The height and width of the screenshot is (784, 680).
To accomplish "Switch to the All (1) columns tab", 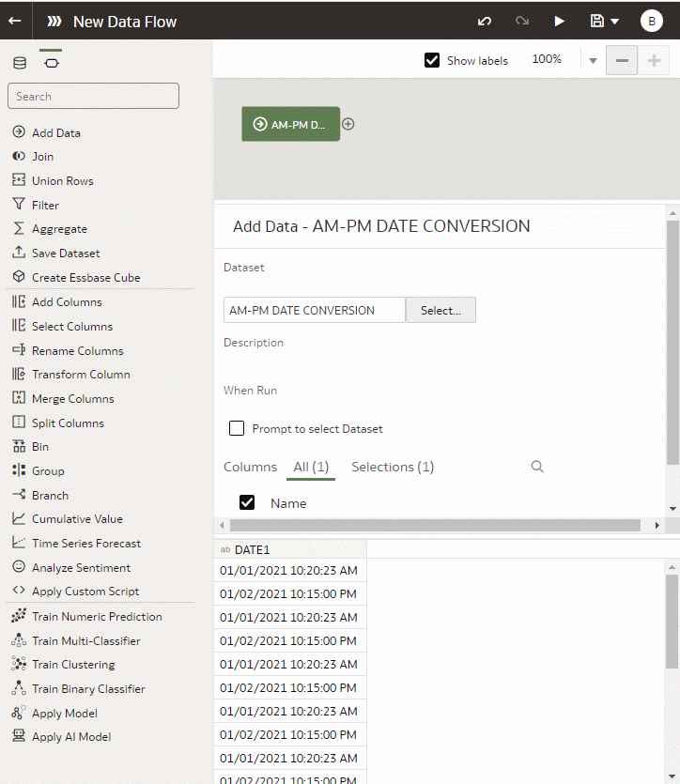I will (x=311, y=467).
